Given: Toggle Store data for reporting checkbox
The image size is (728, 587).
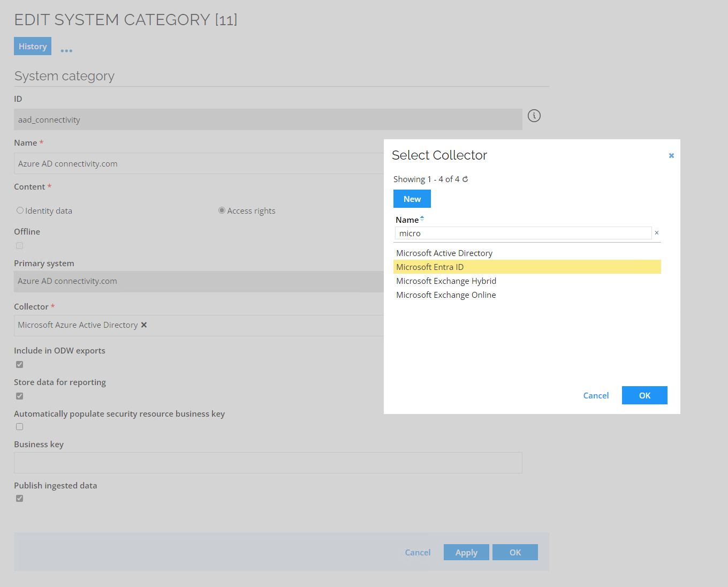Looking at the screenshot, I should pos(20,396).
